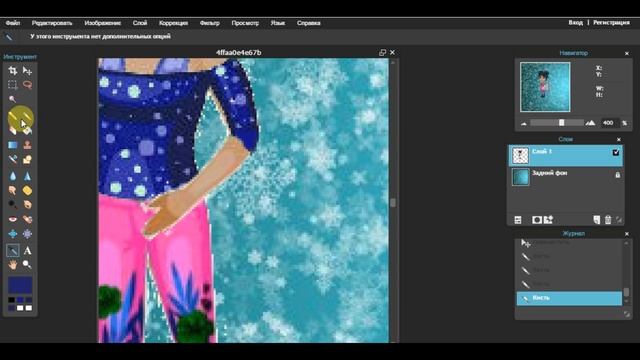This screenshot has height=360, width=640.
Task: Pick the black preset color swatch
Action: click(x=11, y=300)
